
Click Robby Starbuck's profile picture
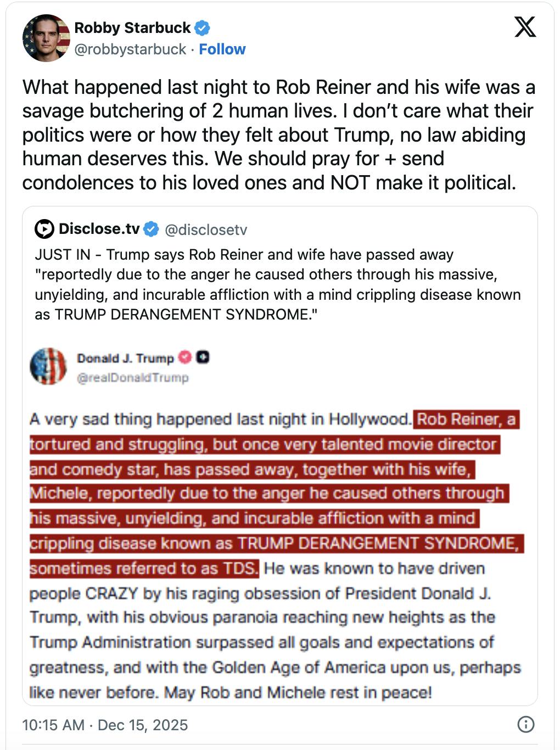[x=47, y=37]
